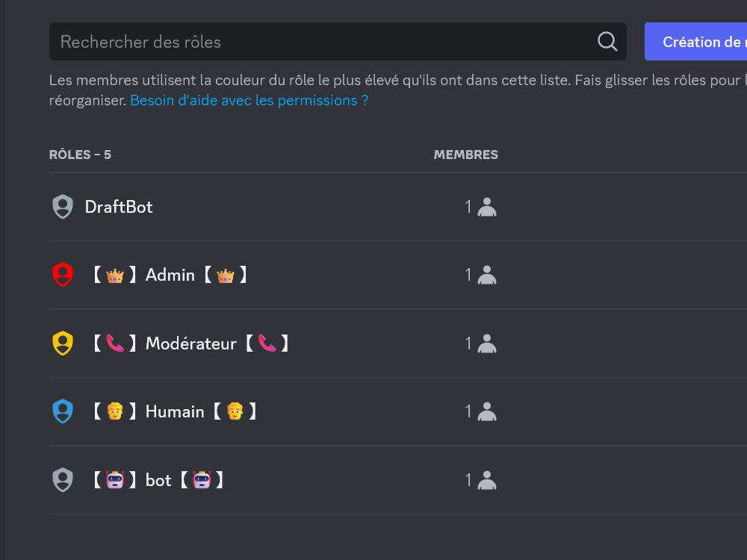747x560 pixels.
Task: Click the blue Humain role shield icon
Action: point(63,411)
